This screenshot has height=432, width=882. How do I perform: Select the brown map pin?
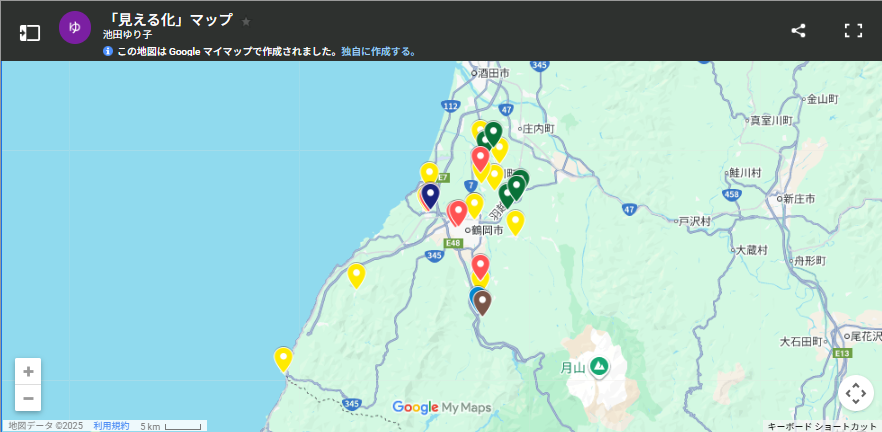(482, 301)
